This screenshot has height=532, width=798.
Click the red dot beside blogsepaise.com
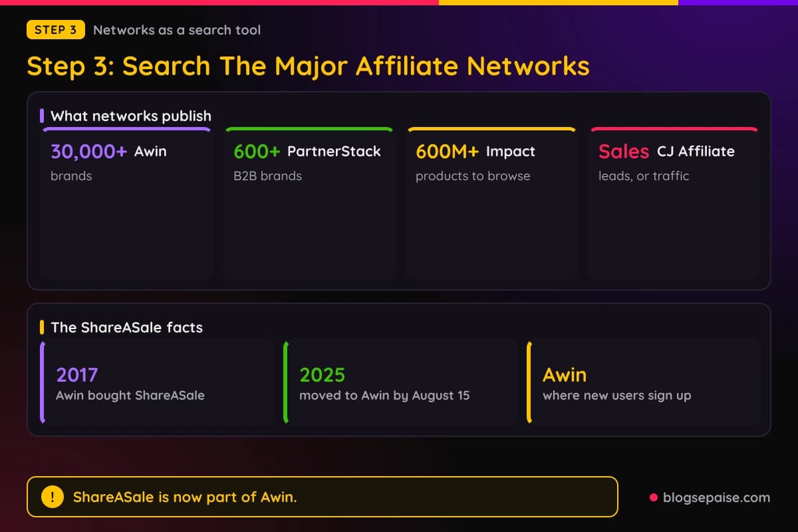coord(654,497)
